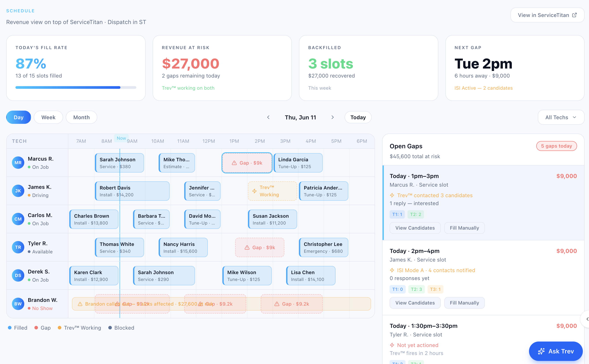Click the Blocked legend entry
The image size is (589, 364).
pyautogui.click(x=121, y=328)
